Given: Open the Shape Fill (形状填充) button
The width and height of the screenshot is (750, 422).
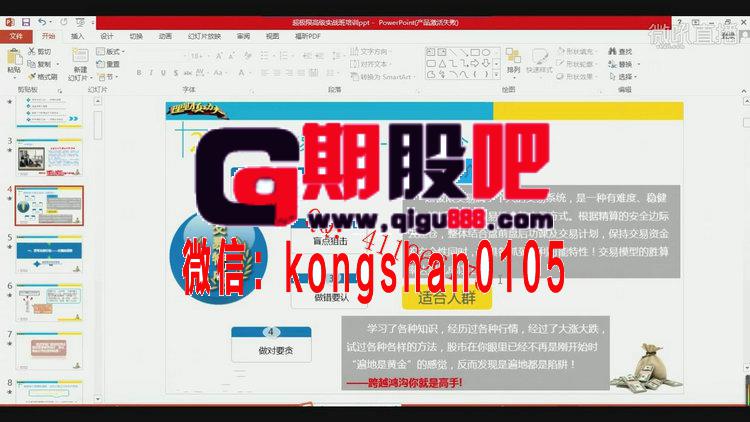Looking at the screenshot, I should click(576, 51).
